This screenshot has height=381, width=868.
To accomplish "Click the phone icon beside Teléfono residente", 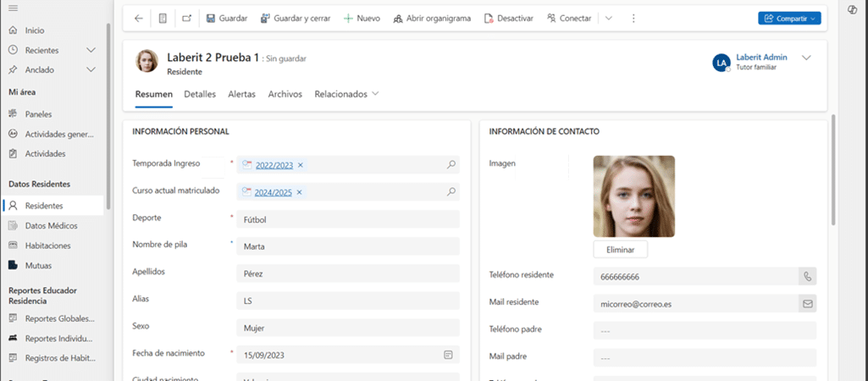I will pos(808,276).
